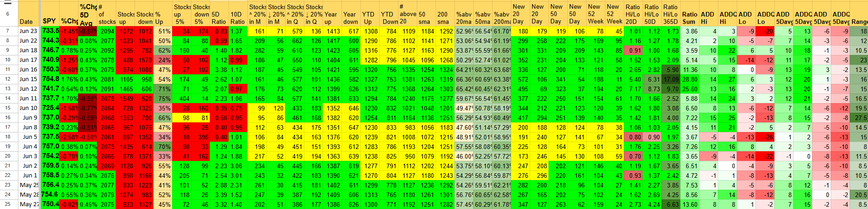Select Ratio Sum value 25.60 in Jun 12 row
Screen dimensions: 868x209
tap(690, 89)
